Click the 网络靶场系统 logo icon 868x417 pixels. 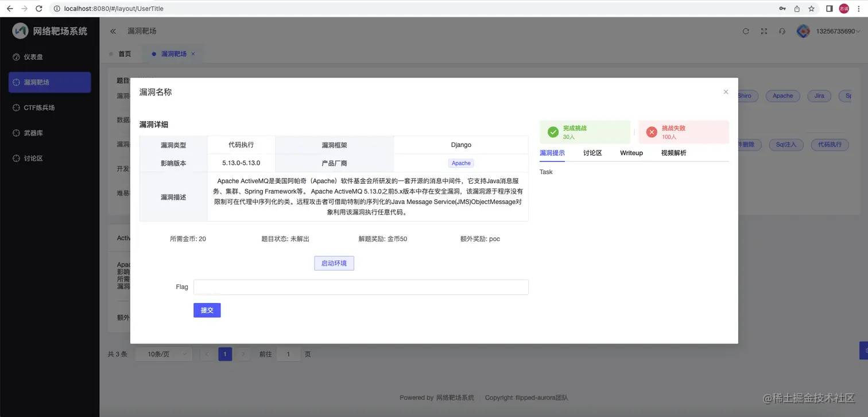coord(19,30)
